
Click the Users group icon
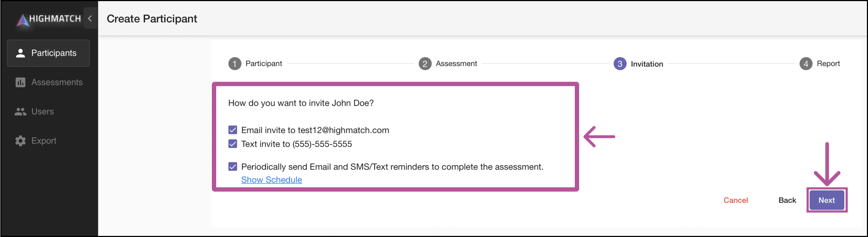[x=21, y=112]
